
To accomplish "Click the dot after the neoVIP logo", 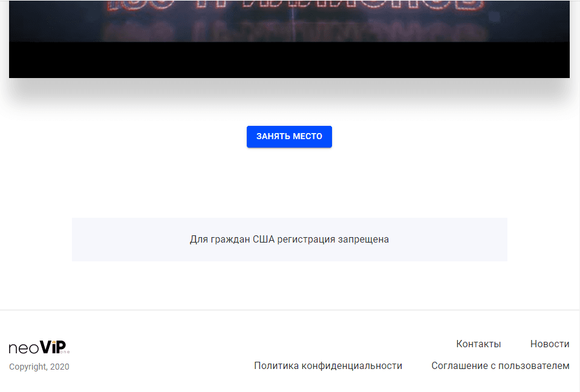I will click(68, 351).
